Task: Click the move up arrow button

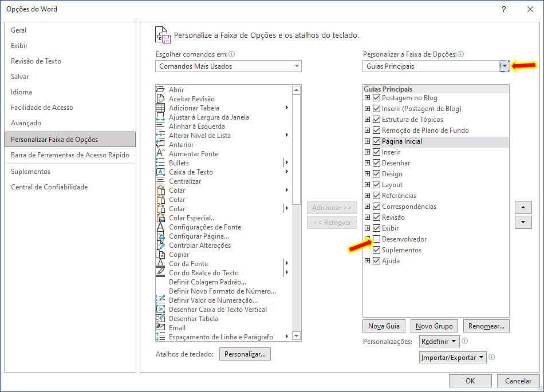Action: coord(523,207)
